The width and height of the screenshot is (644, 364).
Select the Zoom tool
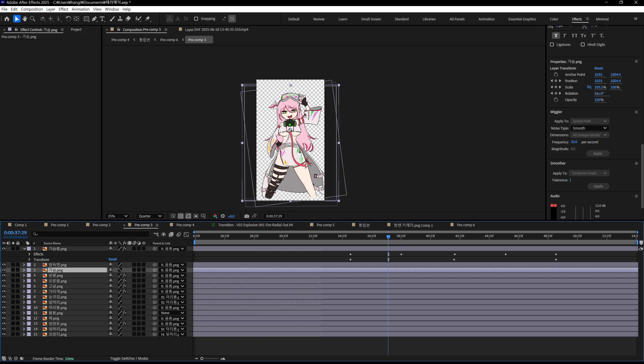[32, 19]
